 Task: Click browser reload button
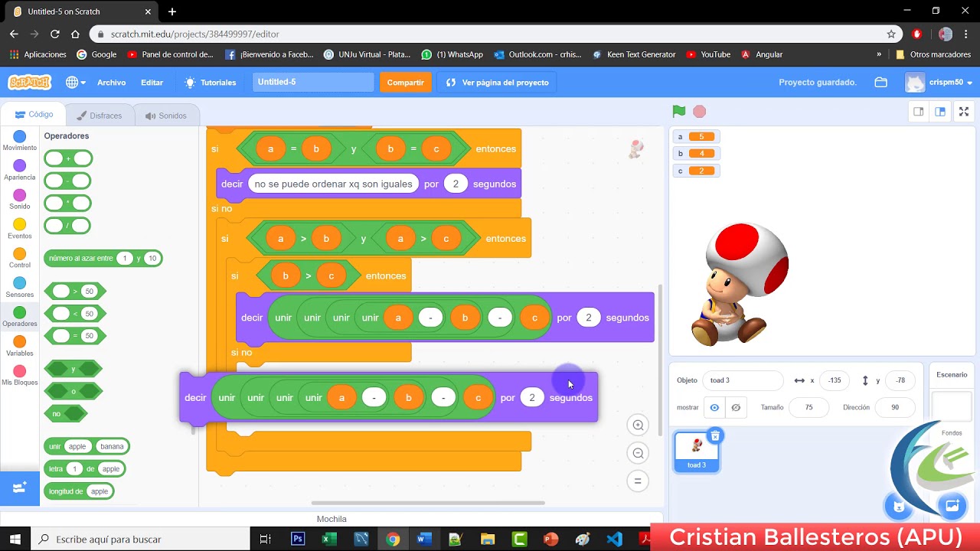coord(54,34)
